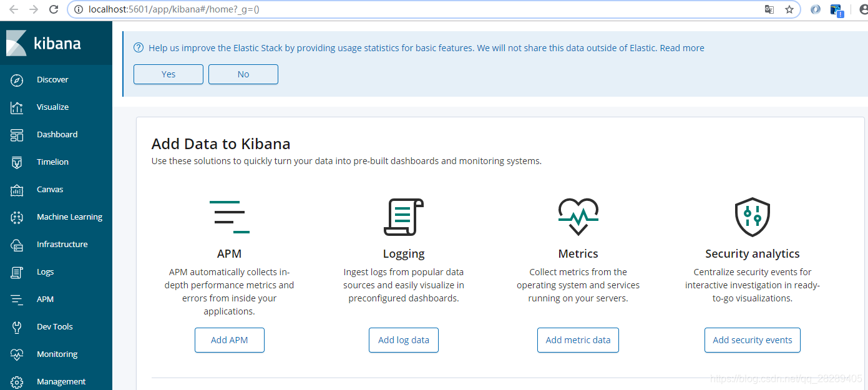Image resolution: width=868 pixels, height=390 pixels.
Task: Click the Dashboard layout icon
Action: 17,135
